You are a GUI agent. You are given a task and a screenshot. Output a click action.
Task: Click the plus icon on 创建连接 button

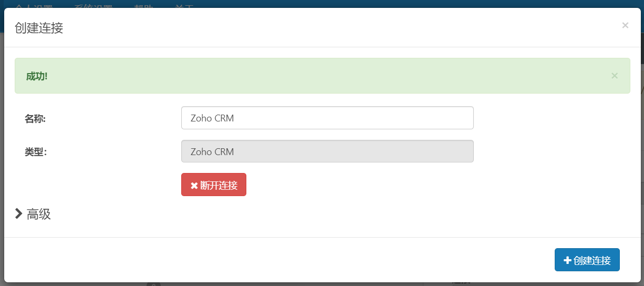coord(567,260)
